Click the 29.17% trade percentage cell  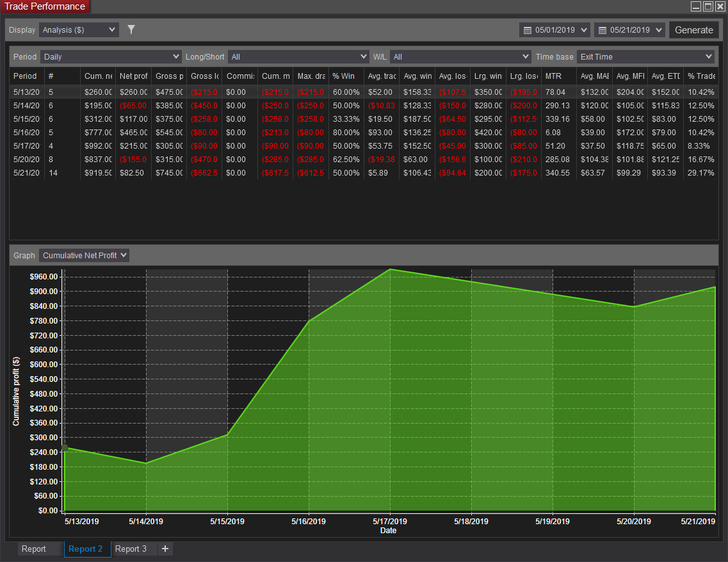pyautogui.click(x=700, y=173)
